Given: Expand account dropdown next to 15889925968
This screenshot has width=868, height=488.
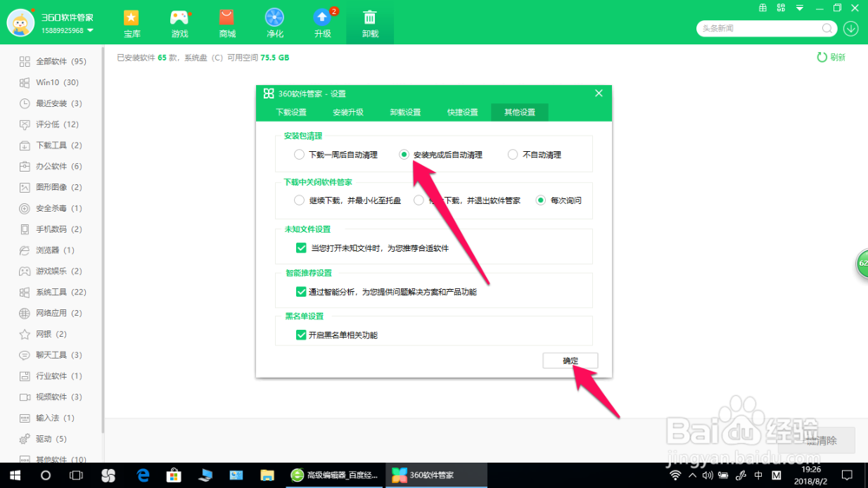Looking at the screenshot, I should (90, 30).
